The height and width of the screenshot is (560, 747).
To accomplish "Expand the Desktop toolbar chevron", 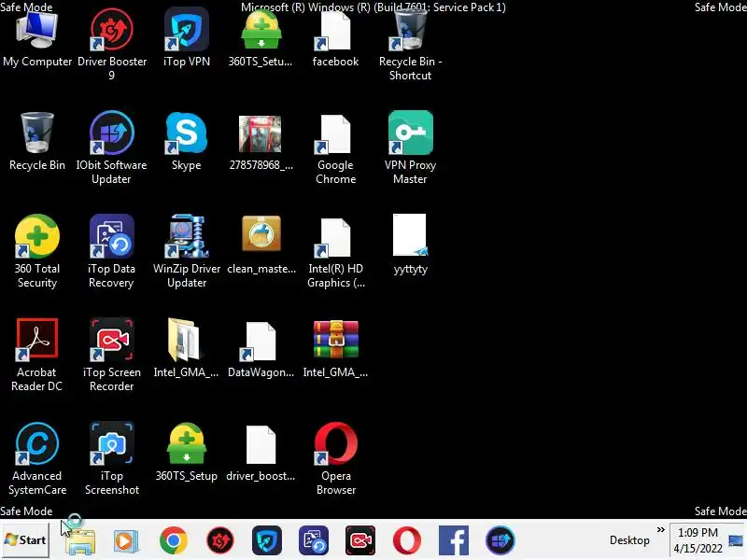I will [660, 529].
